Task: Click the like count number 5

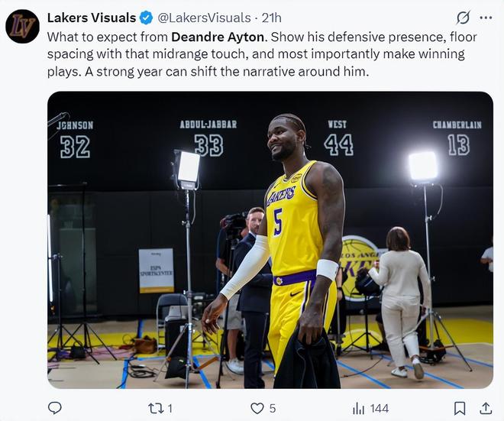Action: (x=273, y=409)
